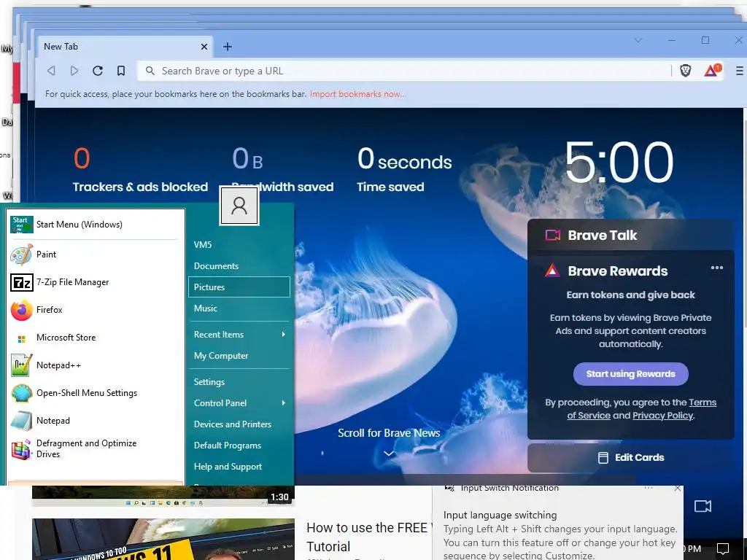
Task: Click the bookmark icon in Brave toolbar
Action: (121, 71)
